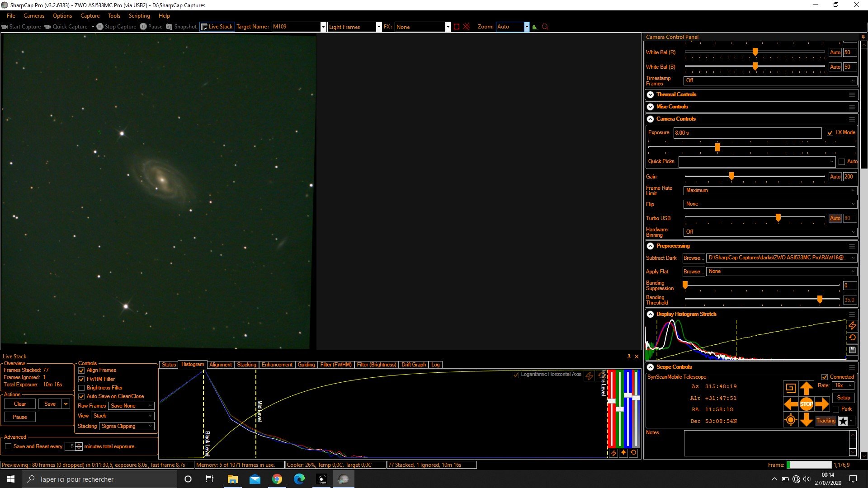Viewport: 868px width, 488px height.
Task: Click the telescope Setup button
Action: 844,398
